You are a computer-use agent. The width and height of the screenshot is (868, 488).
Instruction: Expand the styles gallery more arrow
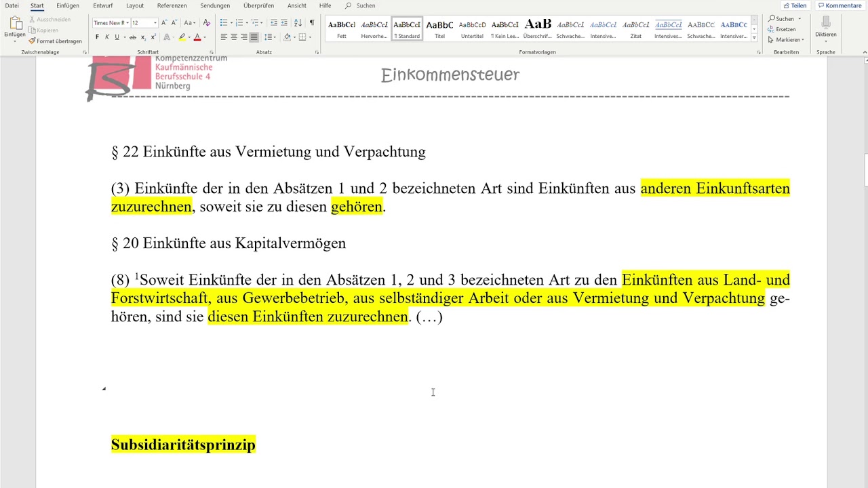click(x=755, y=39)
